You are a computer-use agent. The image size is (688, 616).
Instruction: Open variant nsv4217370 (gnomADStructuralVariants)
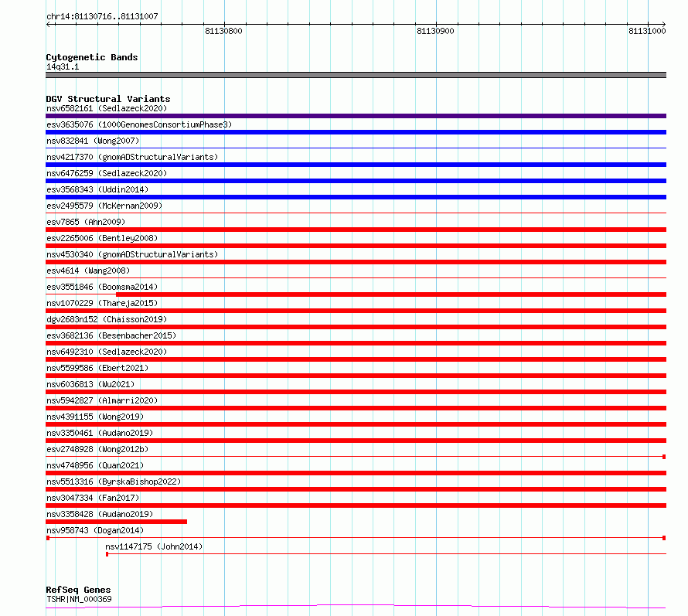132,157
